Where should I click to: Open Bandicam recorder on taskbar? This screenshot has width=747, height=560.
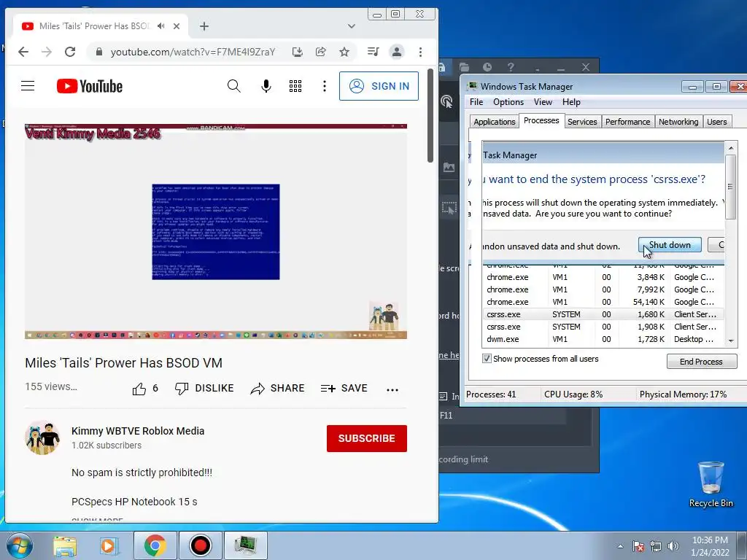point(200,545)
